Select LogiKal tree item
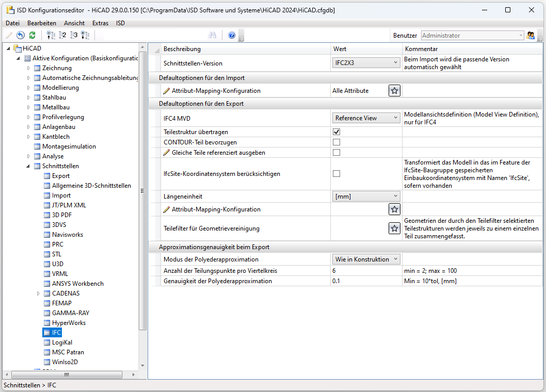The width and height of the screenshot is (546, 392). click(x=62, y=342)
